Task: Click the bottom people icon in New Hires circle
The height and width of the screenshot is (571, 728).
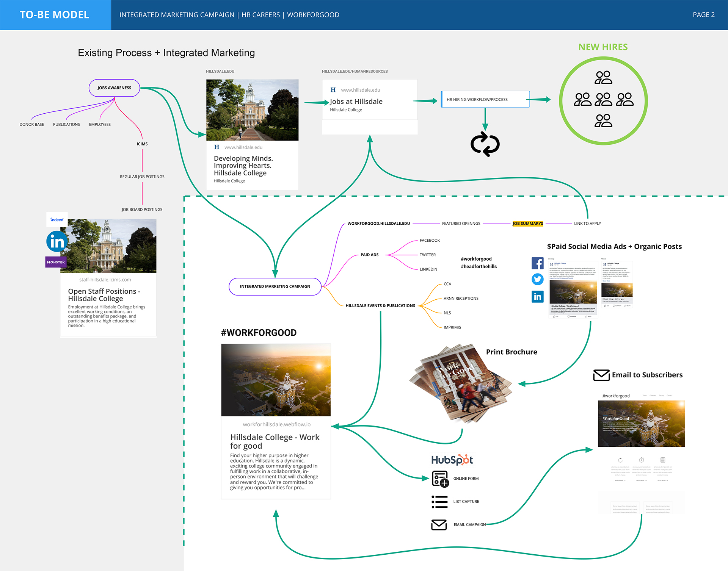Action: 603,121
